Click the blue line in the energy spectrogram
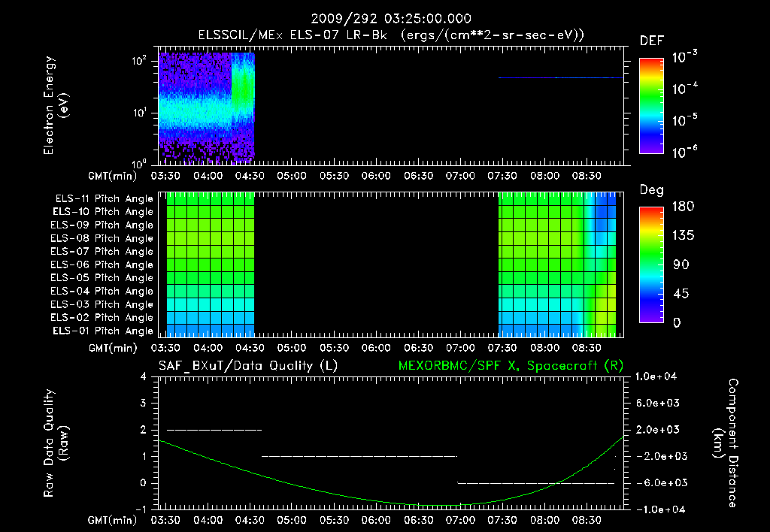Viewport: 770px width, 532px height. [561, 77]
